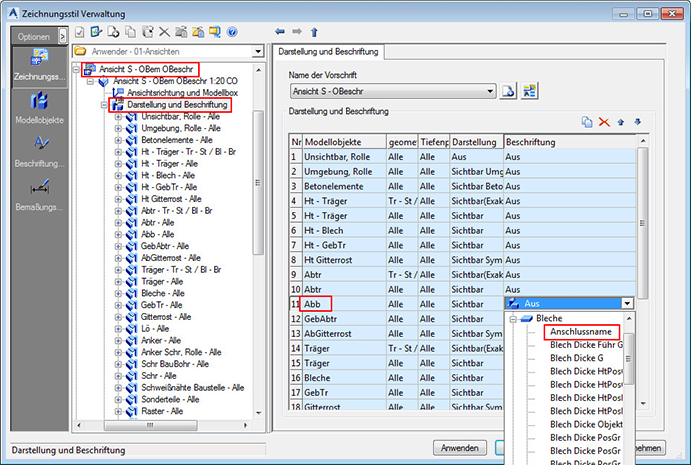
Task: Expand the Unsichtbar, Rolle - Alle node
Action: [118, 117]
